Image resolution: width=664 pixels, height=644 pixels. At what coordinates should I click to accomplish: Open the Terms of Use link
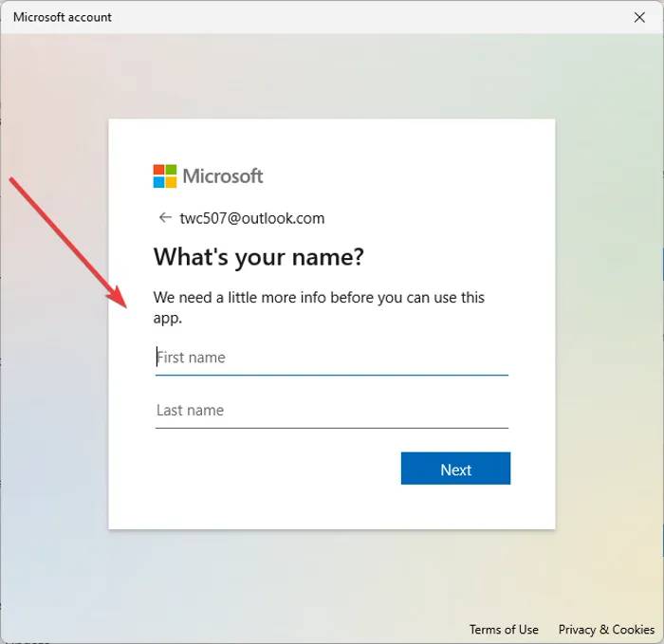click(x=504, y=630)
